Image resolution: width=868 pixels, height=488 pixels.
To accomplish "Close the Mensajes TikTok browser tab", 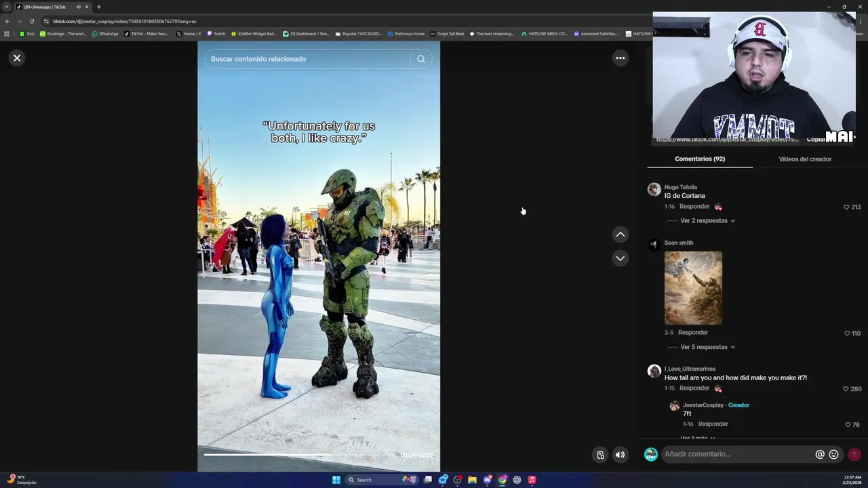I will pos(87,7).
